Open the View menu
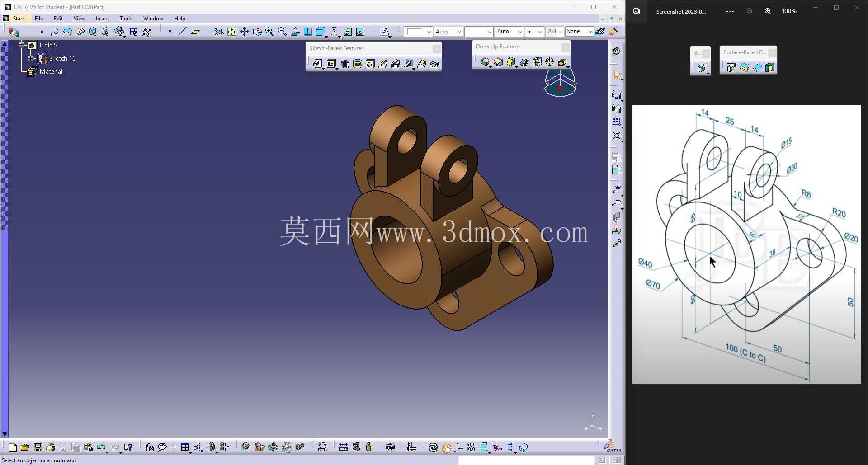The height and width of the screenshot is (465, 868). pos(79,19)
